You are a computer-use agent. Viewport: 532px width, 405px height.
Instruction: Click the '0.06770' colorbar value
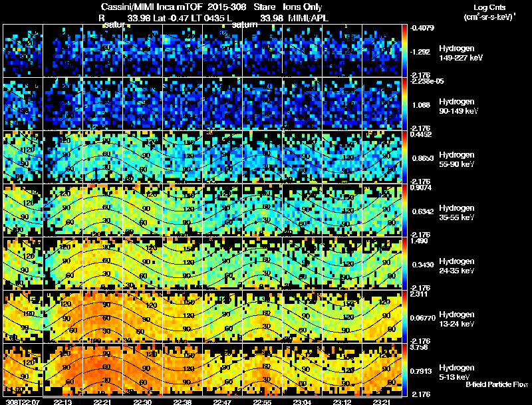(x=423, y=318)
